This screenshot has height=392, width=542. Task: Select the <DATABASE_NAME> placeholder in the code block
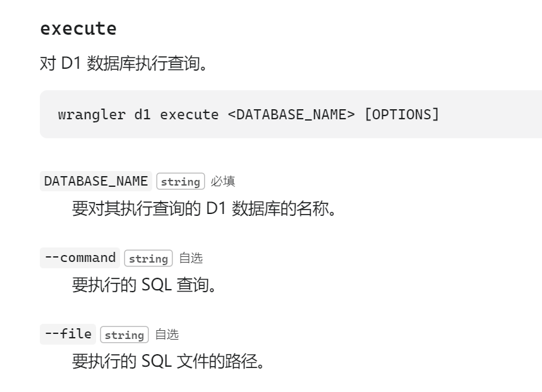[292, 115]
